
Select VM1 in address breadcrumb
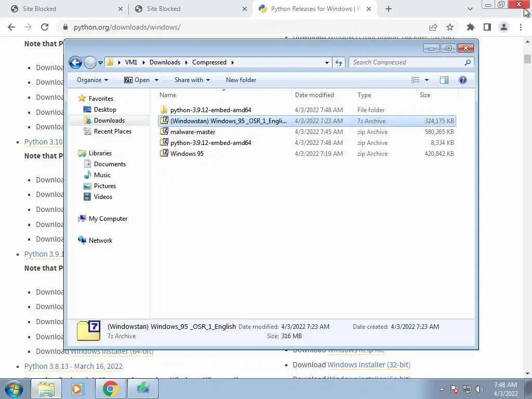(x=131, y=62)
